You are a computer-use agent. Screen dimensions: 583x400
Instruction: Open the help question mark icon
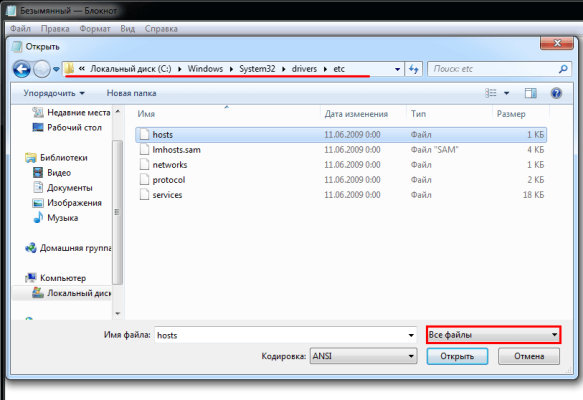click(x=556, y=93)
